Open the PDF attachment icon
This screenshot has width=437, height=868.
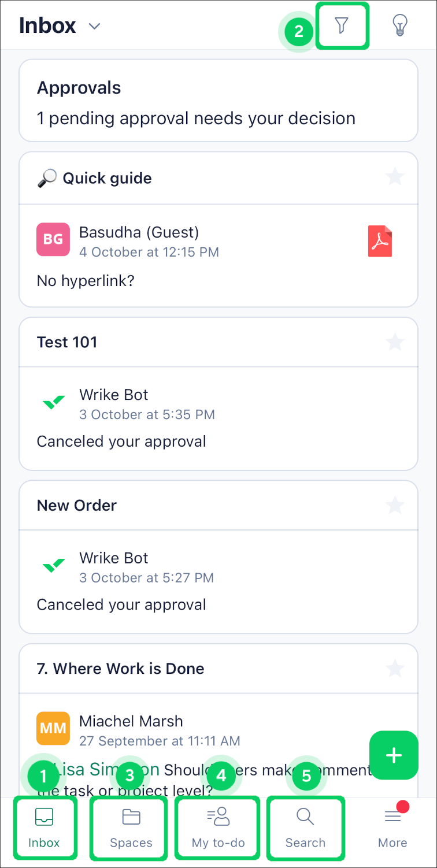pyautogui.click(x=380, y=241)
